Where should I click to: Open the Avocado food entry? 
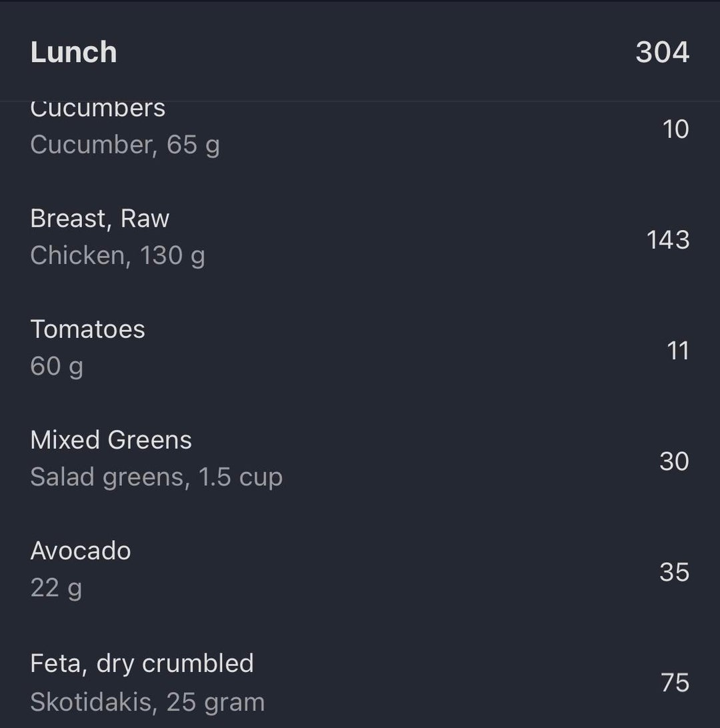click(81, 551)
